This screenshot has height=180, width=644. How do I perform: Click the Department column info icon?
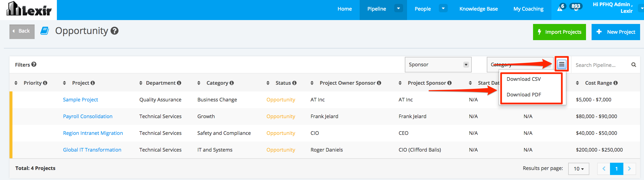coord(179,83)
